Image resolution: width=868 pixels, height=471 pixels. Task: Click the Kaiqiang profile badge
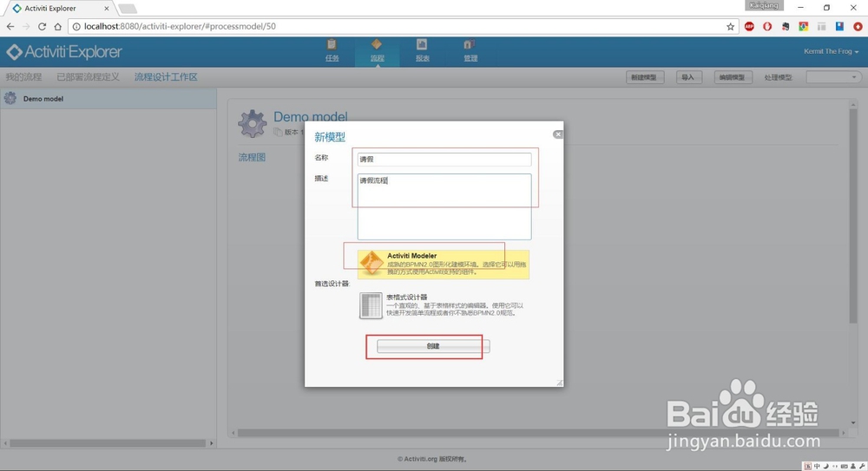[x=764, y=5]
